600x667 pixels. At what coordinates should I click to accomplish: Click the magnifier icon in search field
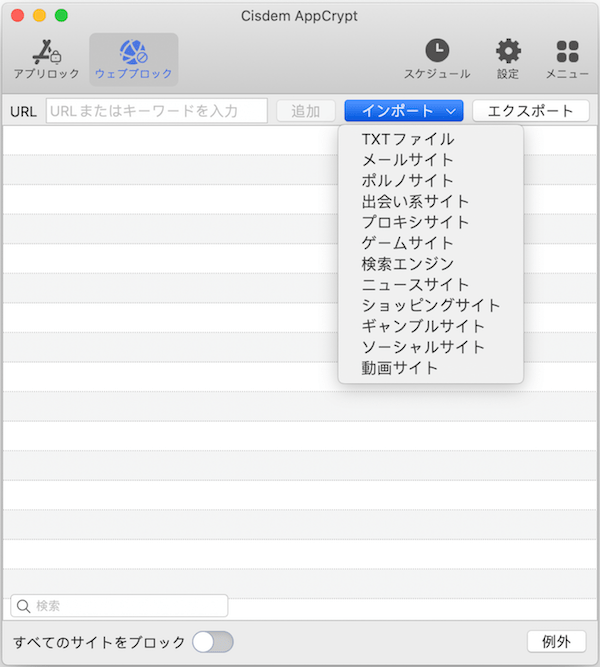pos(24,606)
